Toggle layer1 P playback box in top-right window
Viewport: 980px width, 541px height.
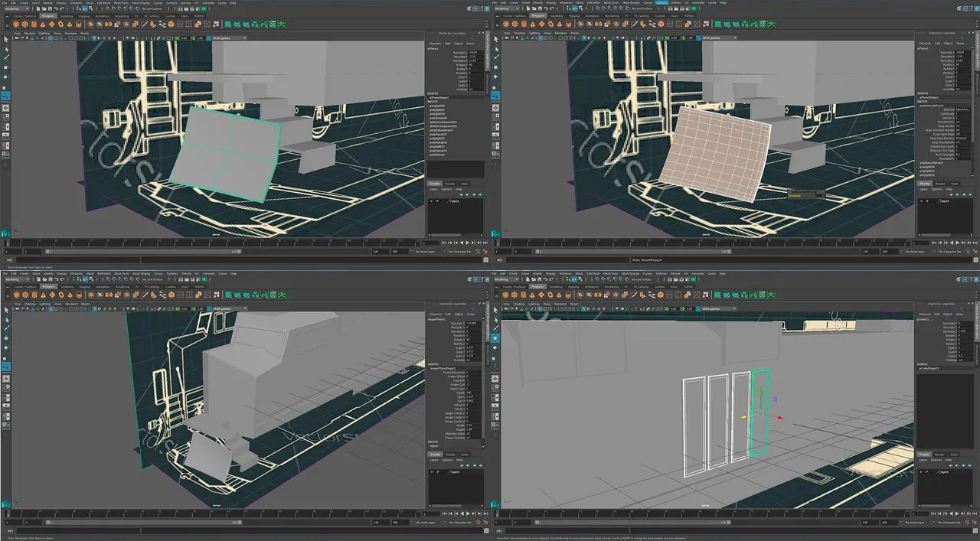tap(926, 201)
